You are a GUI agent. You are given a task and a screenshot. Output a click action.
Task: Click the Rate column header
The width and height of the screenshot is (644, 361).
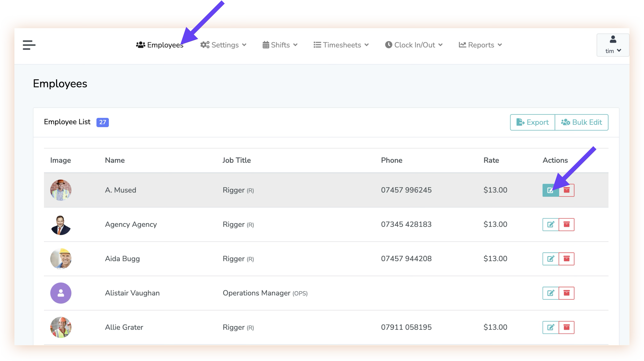(x=491, y=160)
